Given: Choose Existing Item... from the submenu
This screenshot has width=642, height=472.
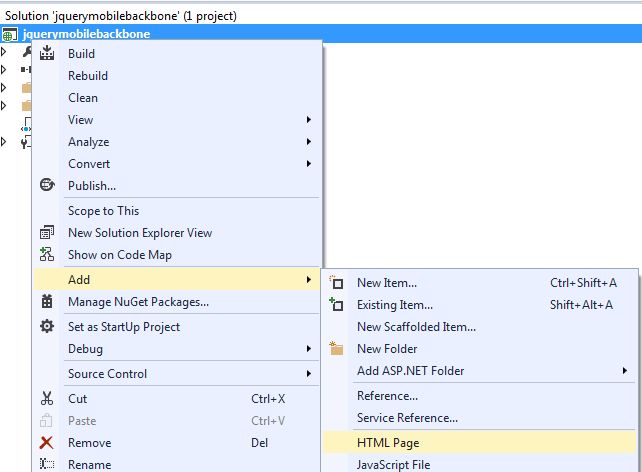Looking at the screenshot, I should (395, 305).
